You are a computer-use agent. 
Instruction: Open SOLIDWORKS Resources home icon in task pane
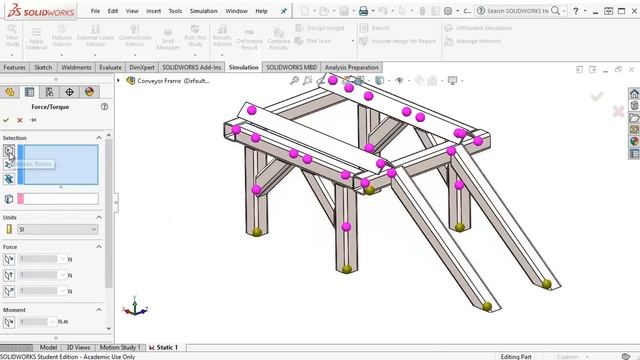[x=634, y=93]
